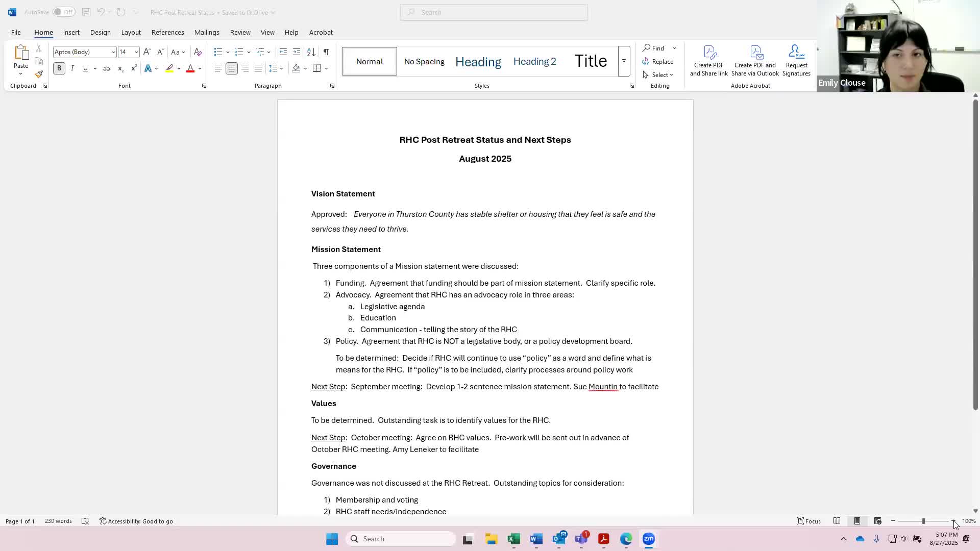Click the Format Painter icon
The image size is (980, 551).
pyautogui.click(x=39, y=74)
